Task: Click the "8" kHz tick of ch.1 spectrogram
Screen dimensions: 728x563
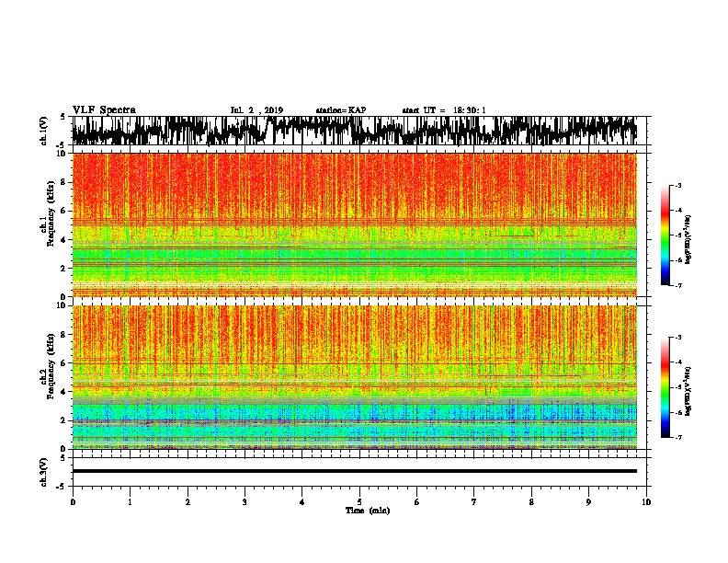Action: [x=63, y=182]
